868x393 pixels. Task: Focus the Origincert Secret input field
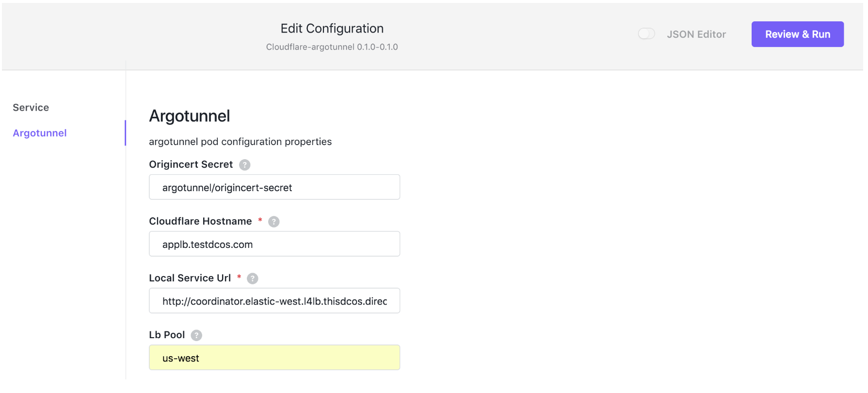(274, 187)
